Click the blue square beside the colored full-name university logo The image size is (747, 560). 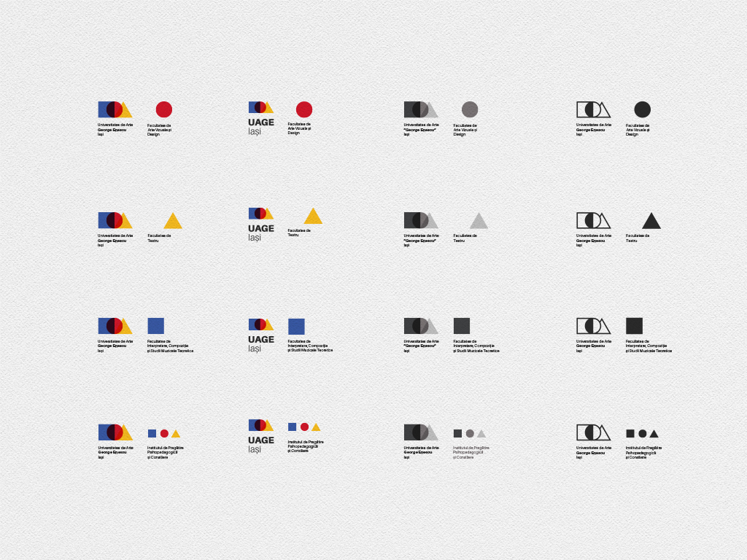156,326
